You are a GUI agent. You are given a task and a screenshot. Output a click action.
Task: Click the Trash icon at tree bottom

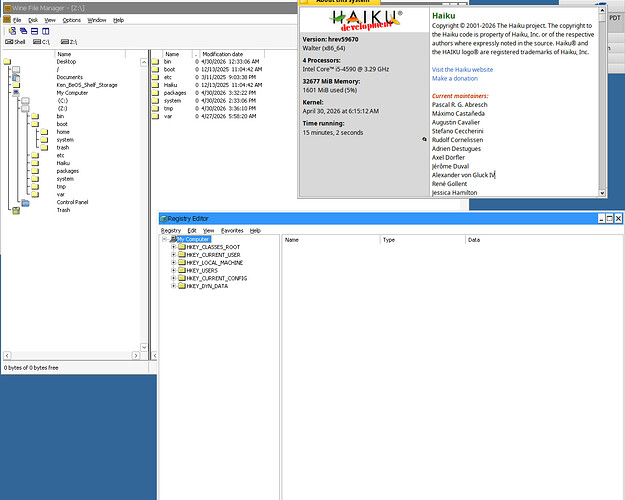click(16, 211)
